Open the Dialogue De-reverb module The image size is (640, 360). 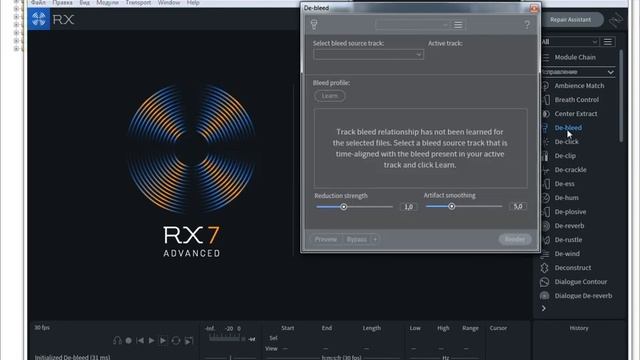[583, 296]
